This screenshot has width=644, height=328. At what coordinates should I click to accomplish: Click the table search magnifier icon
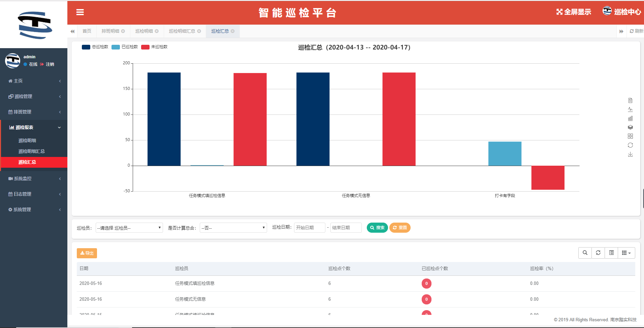coord(585,253)
